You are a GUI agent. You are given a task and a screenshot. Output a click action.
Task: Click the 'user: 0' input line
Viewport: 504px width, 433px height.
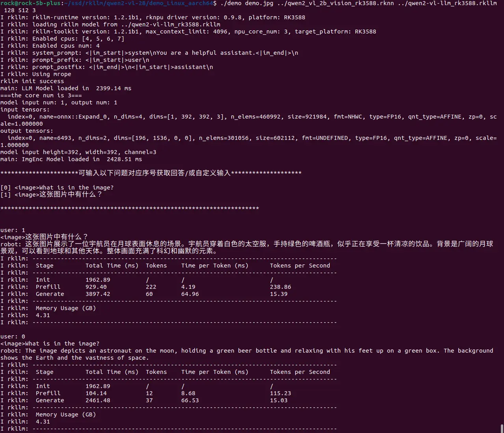13,336
